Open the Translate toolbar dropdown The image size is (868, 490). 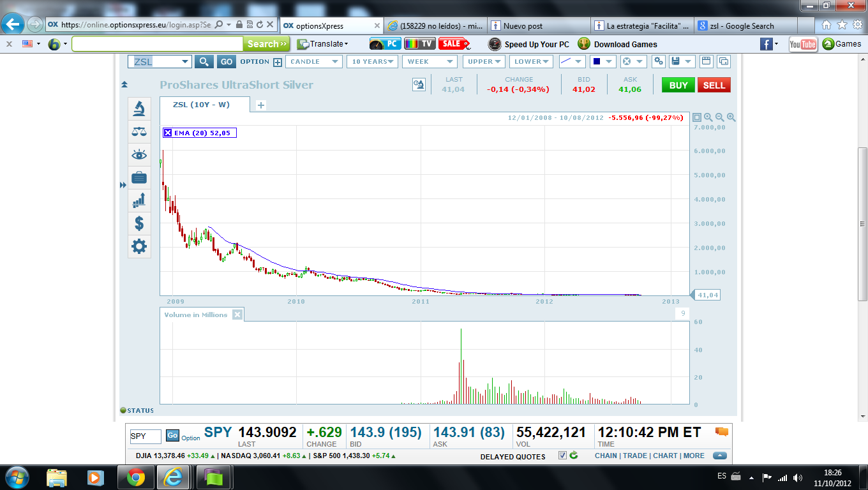(323, 44)
